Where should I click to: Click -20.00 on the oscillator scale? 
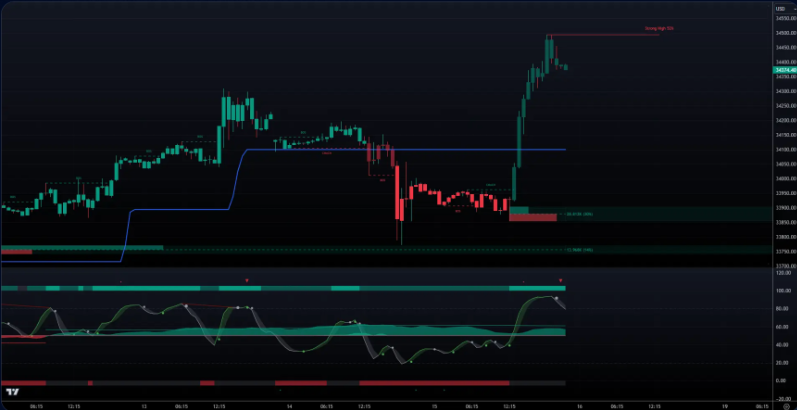coord(779,380)
